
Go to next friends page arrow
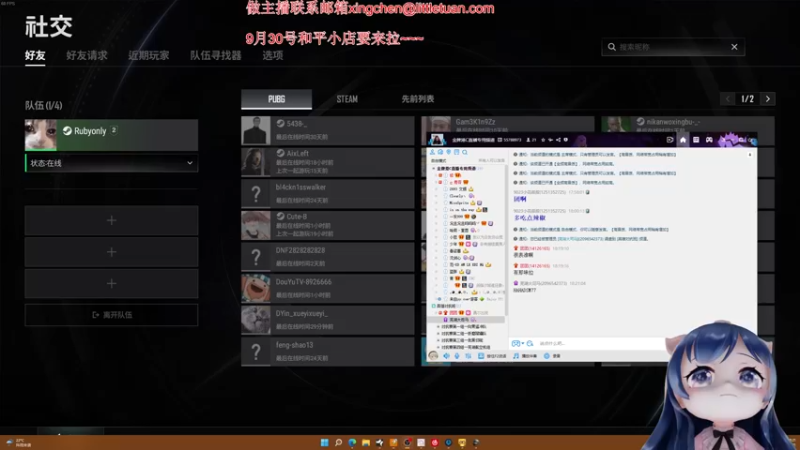[x=768, y=99]
